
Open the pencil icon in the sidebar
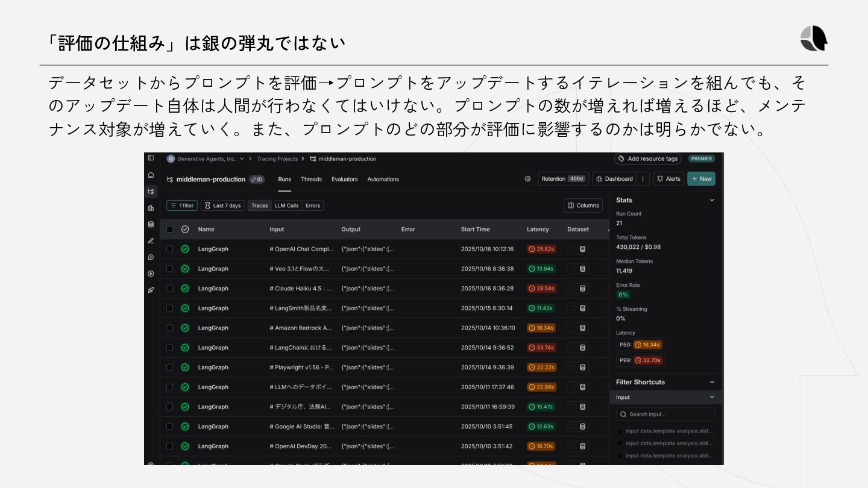tap(151, 240)
